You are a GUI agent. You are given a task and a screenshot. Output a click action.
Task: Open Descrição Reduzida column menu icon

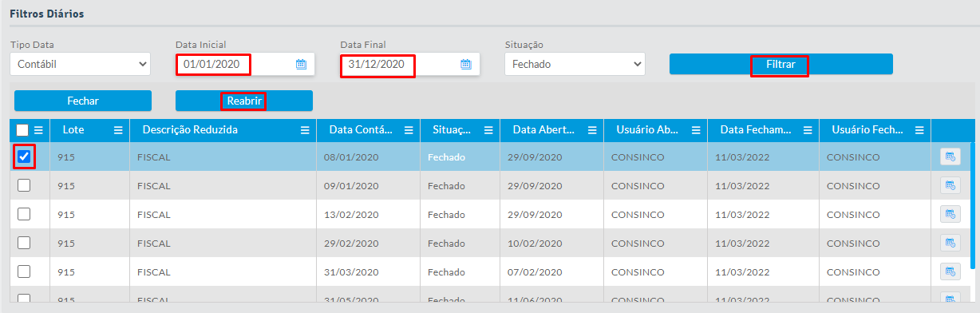pos(305,130)
